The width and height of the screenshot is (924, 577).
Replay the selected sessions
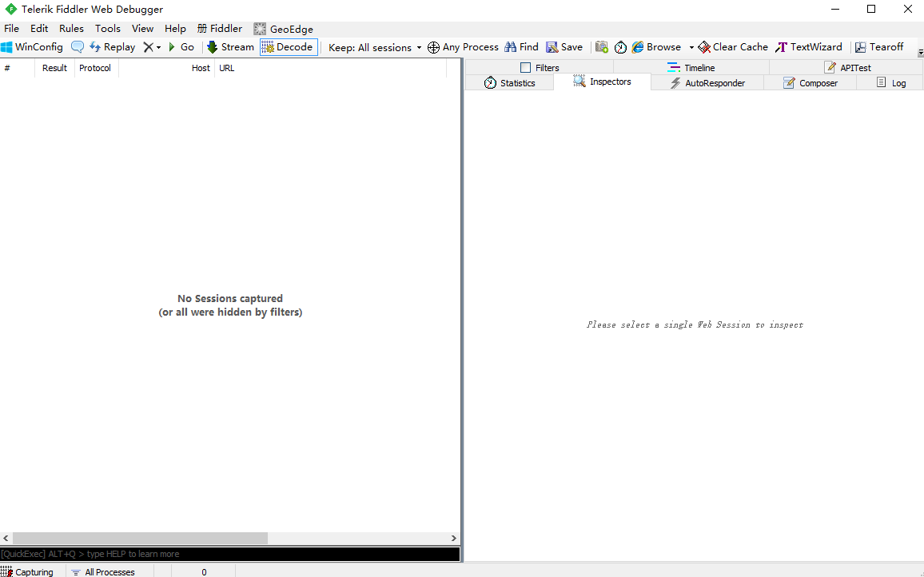[x=113, y=47]
